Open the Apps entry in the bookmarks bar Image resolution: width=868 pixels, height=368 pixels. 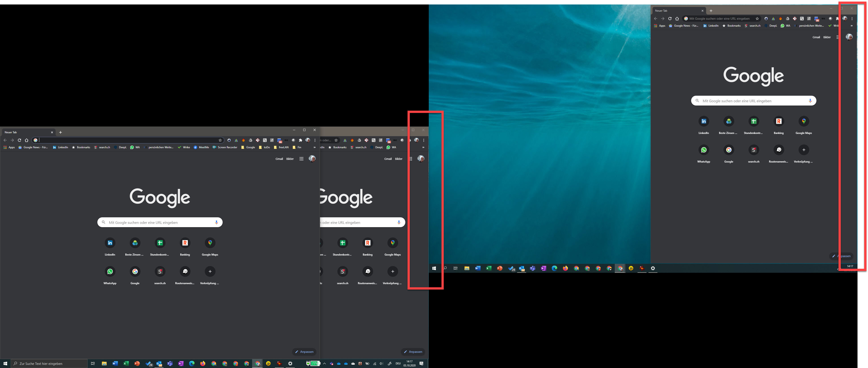click(x=9, y=147)
